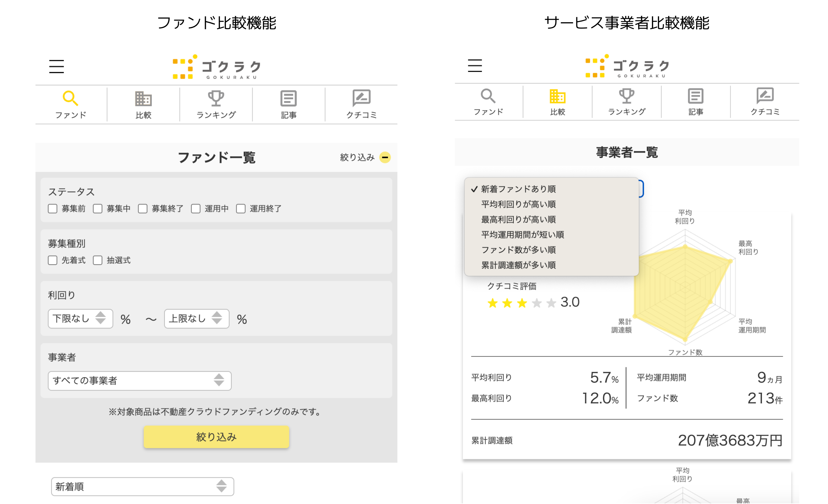Collapse filters with yellow minus icon
The height and width of the screenshot is (504, 828).
coord(385,157)
